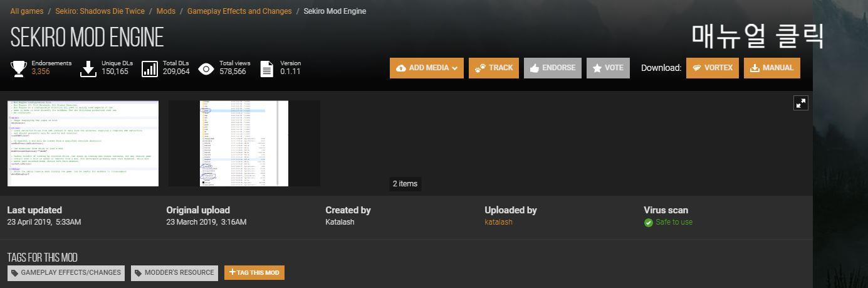Click the tag icon on Modder's Resource
The height and width of the screenshot is (288, 868).
click(x=139, y=274)
